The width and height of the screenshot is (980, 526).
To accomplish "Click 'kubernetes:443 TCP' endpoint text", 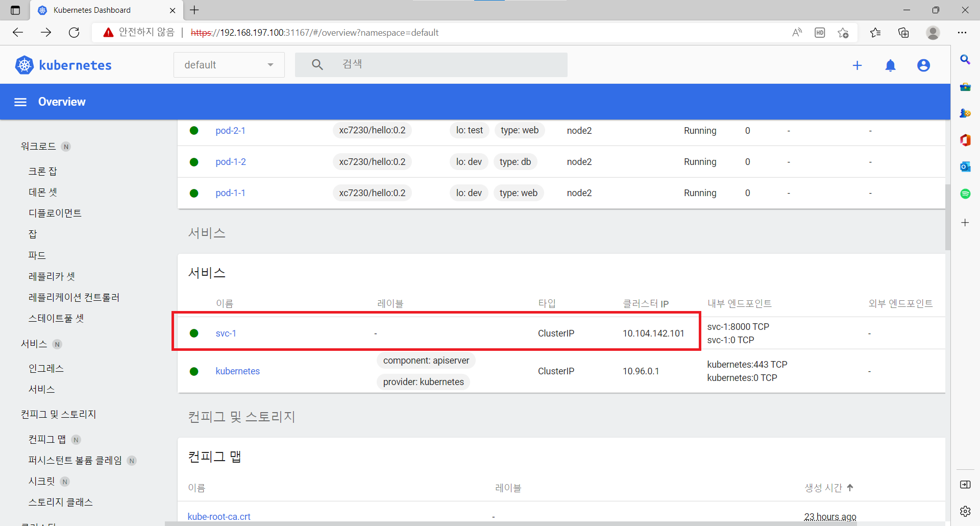I will click(747, 365).
